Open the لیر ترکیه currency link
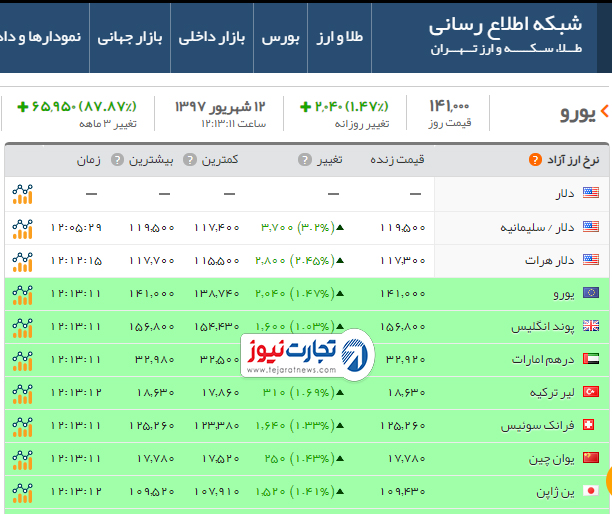612x514 pixels. point(552,393)
